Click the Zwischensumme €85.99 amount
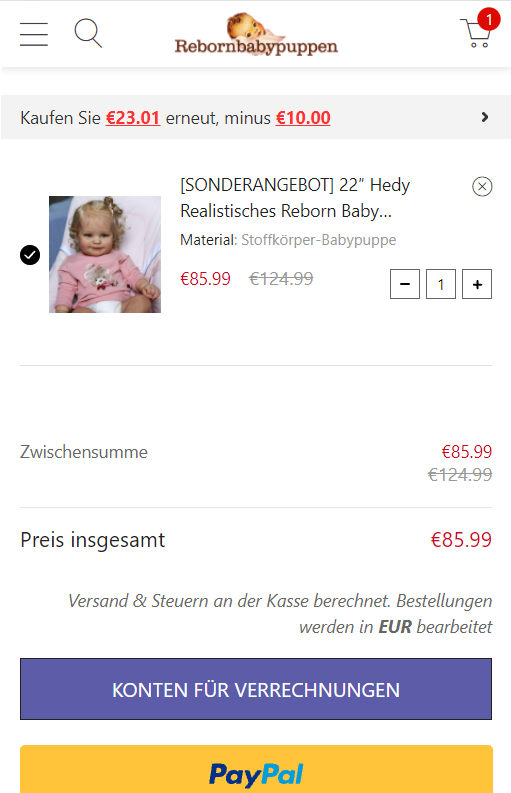Viewport: 511px width, 793px height. point(466,452)
